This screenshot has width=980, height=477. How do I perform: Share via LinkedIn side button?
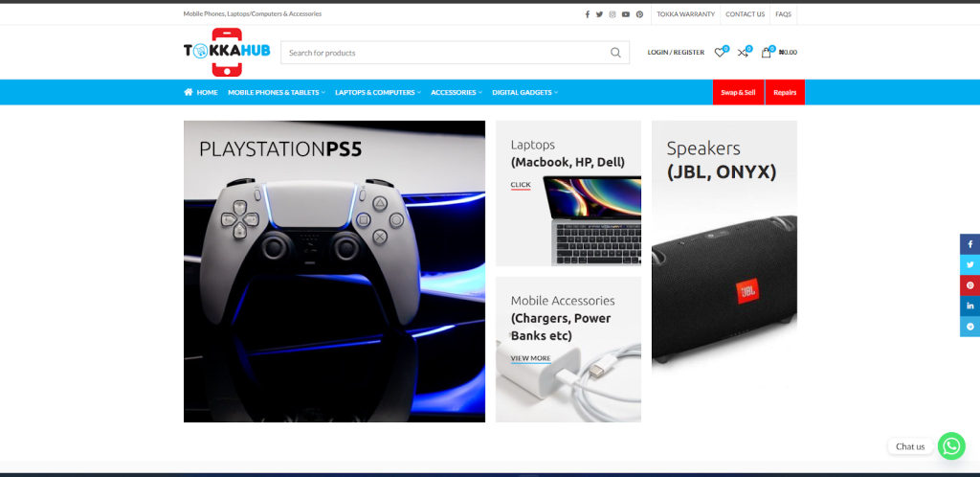969,306
